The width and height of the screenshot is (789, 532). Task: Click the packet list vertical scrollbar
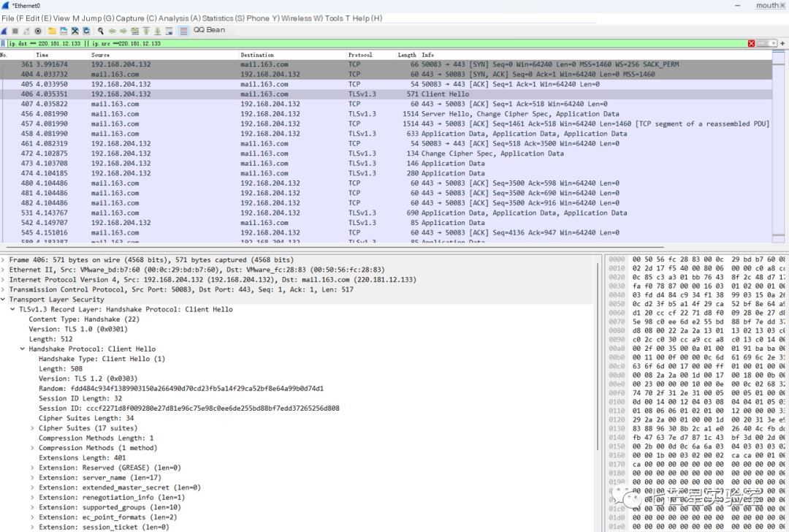[x=778, y=146]
